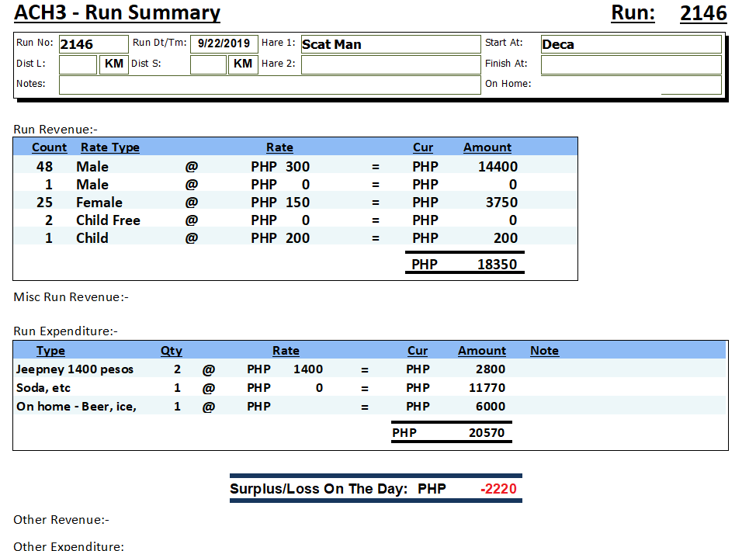Click the On Home input field

point(691,85)
